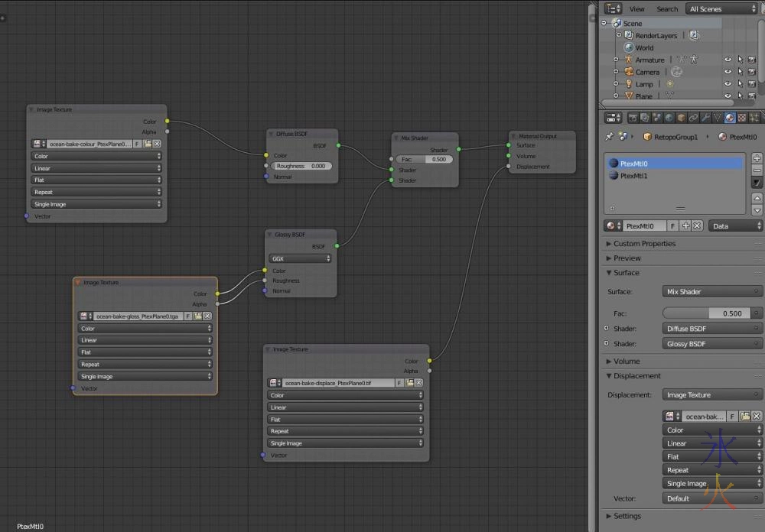Open image file in ocean-bake-displace node

tap(410, 383)
